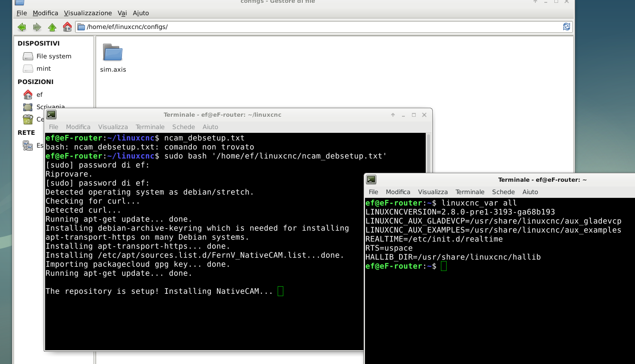Click 'The repository is setup!' line
Image resolution: width=635 pixels, height=364 pixels.
click(159, 291)
